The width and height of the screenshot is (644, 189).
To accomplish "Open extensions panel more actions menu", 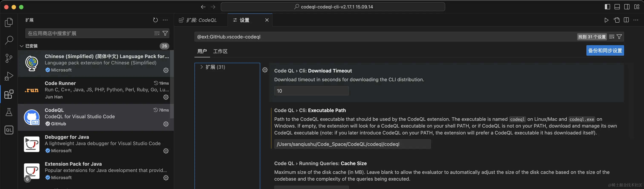I will pyautogui.click(x=165, y=20).
